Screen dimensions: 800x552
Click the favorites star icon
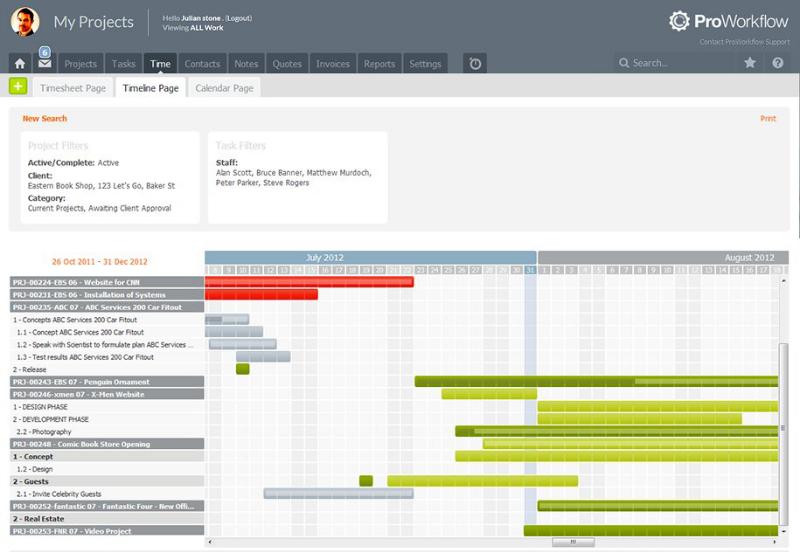pos(749,63)
